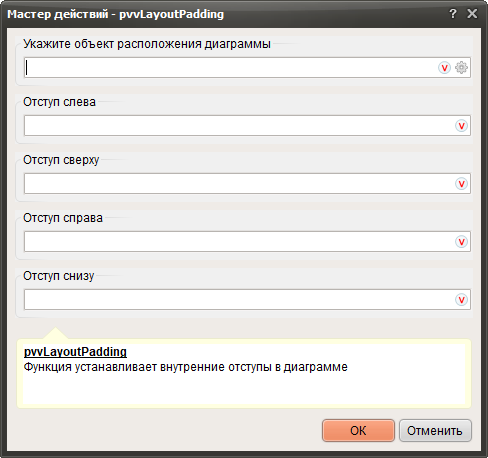Screen dimensions: 488x458
Task: Click red V icon in Отступ справа field
Action: [462, 242]
